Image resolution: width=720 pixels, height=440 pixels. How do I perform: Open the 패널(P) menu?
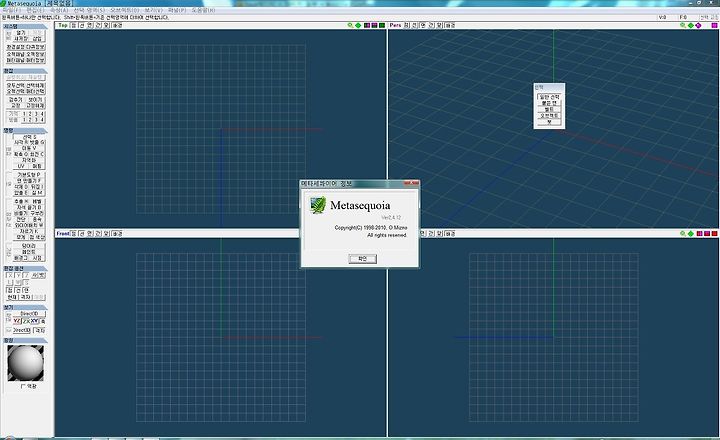click(x=177, y=10)
